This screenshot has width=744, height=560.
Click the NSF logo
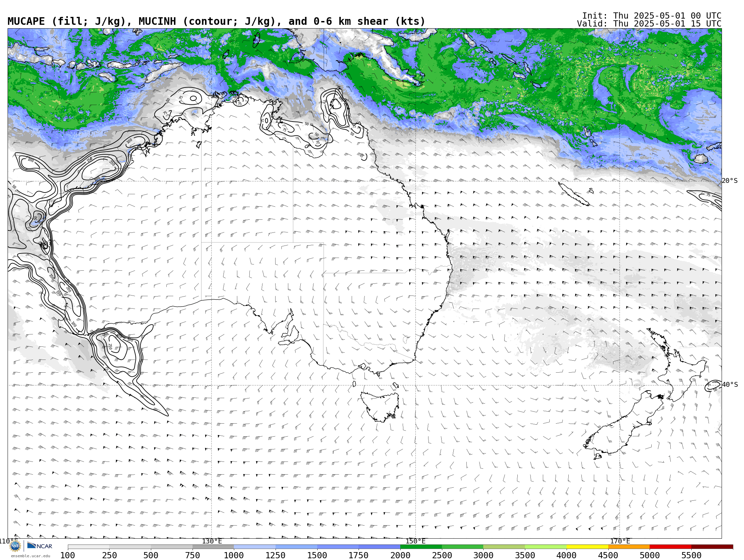15,546
